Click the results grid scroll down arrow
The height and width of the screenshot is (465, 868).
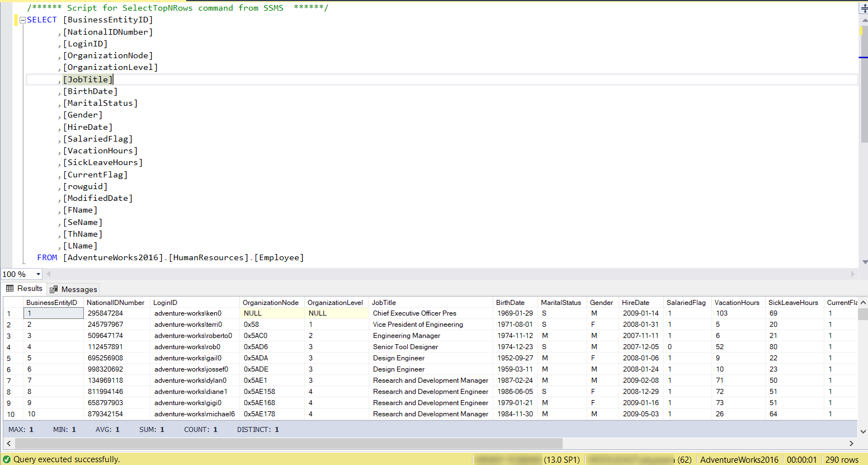point(863,431)
